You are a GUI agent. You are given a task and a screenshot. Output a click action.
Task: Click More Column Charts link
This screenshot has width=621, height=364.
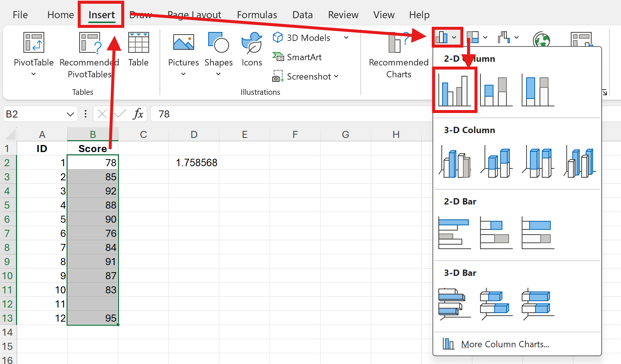tap(505, 344)
